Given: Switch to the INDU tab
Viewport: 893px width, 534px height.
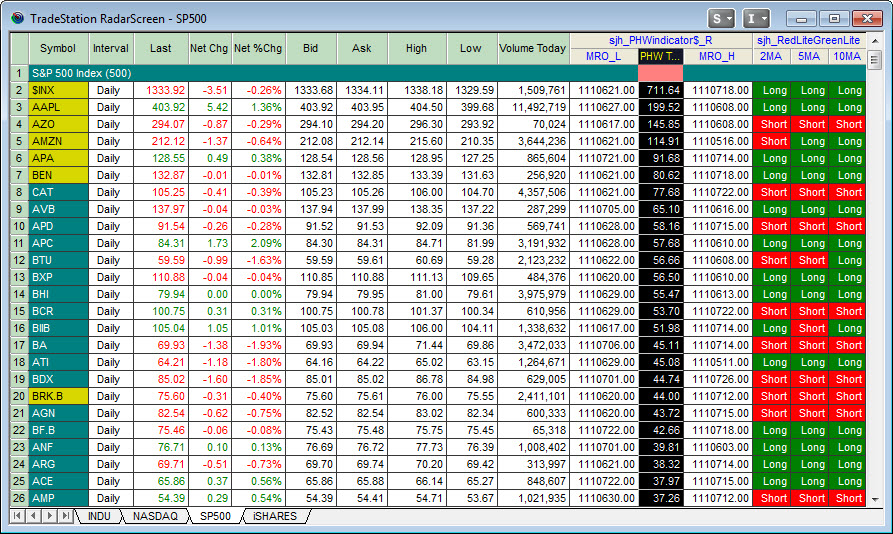Looking at the screenshot, I should 99,516.
